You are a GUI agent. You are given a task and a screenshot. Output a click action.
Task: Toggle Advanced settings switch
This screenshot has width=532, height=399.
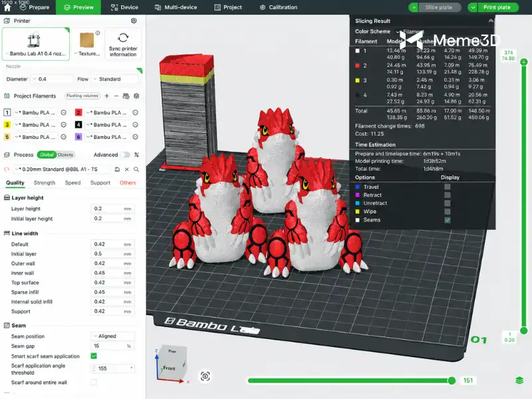[125, 155]
